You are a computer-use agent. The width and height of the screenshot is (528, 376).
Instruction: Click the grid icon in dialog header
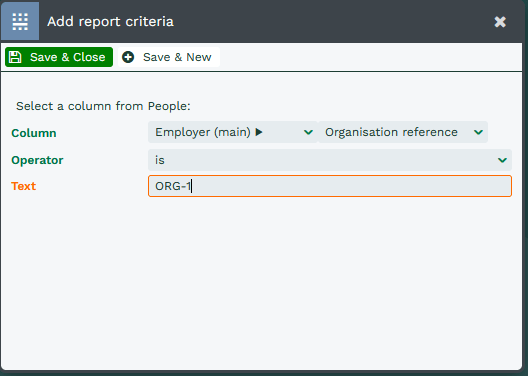(20, 22)
